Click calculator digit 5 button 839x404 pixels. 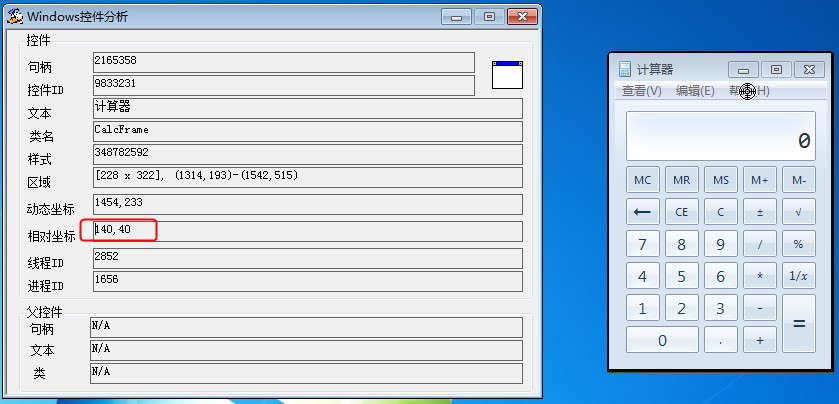[682, 276]
